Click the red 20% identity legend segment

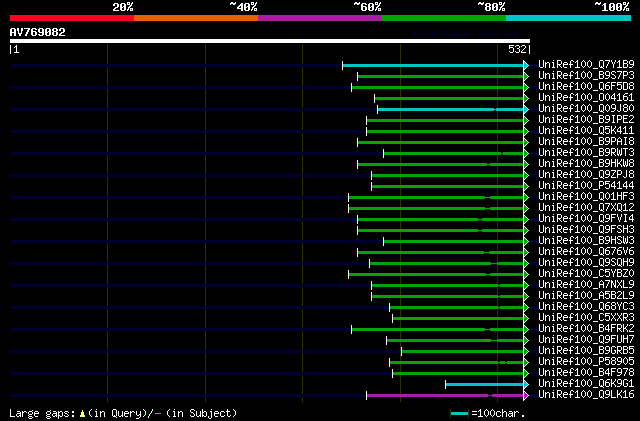point(72,18)
